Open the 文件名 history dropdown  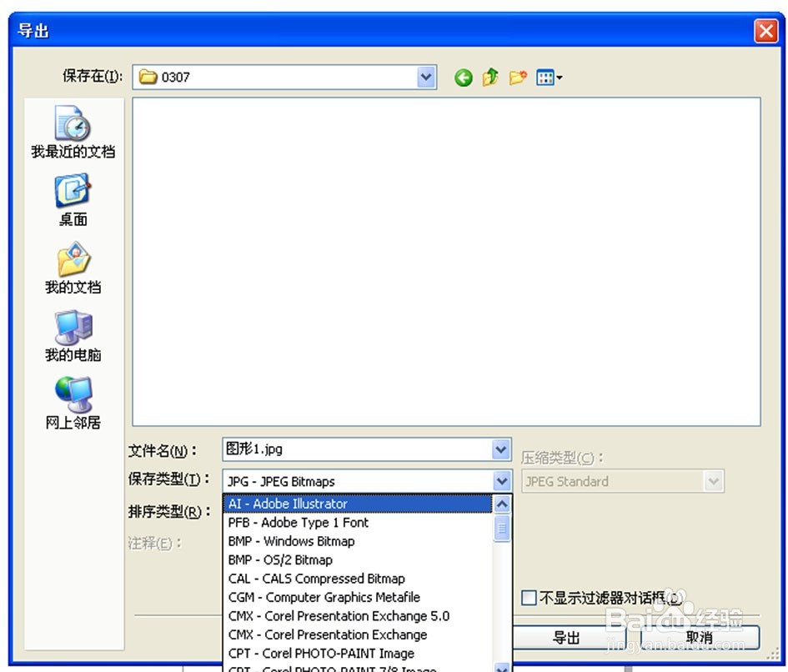pyautogui.click(x=500, y=449)
